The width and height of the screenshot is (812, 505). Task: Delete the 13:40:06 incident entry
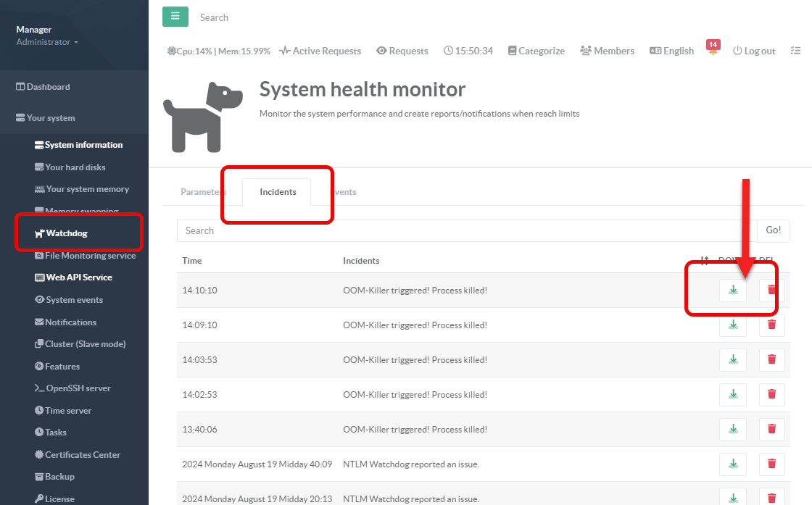[x=771, y=429]
